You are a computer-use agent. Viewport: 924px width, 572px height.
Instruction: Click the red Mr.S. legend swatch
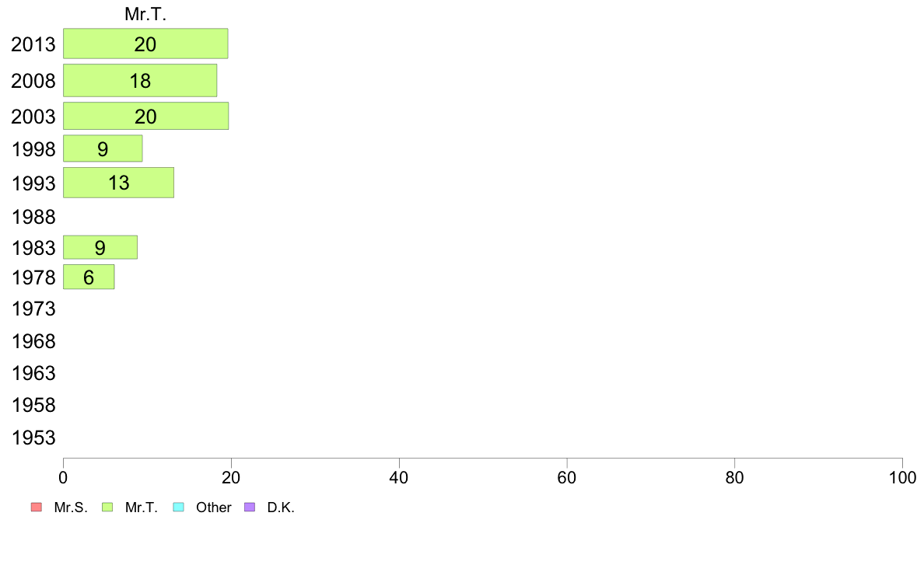pos(37,507)
